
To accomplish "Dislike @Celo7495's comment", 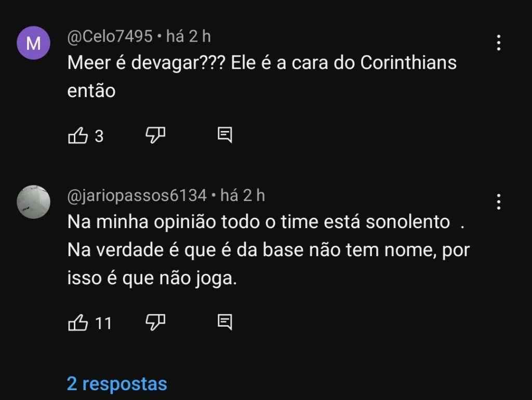I will click(x=155, y=135).
